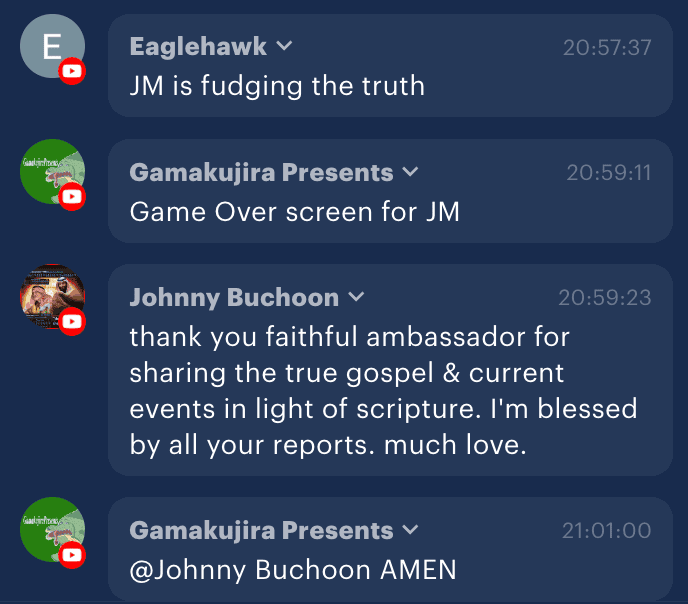Expand chevron beside Gamakujira Presents at 21:01:00
The width and height of the screenshot is (688, 604).
pos(410,530)
